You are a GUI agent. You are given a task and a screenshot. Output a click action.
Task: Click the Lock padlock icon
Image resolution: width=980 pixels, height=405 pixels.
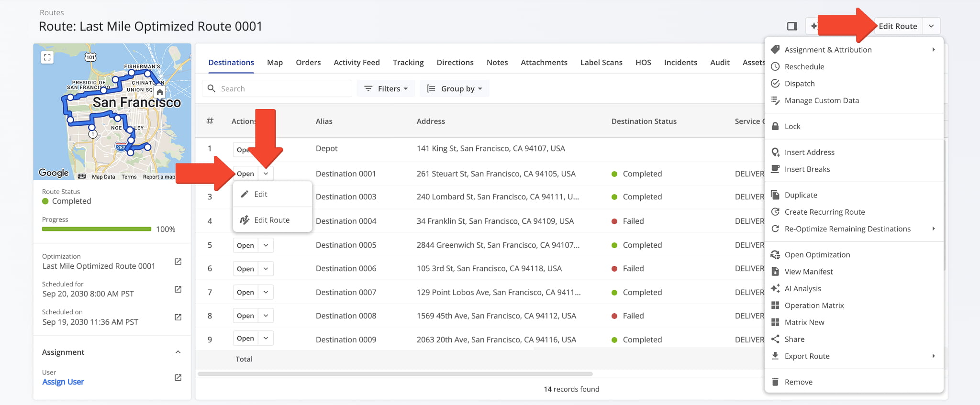775,126
